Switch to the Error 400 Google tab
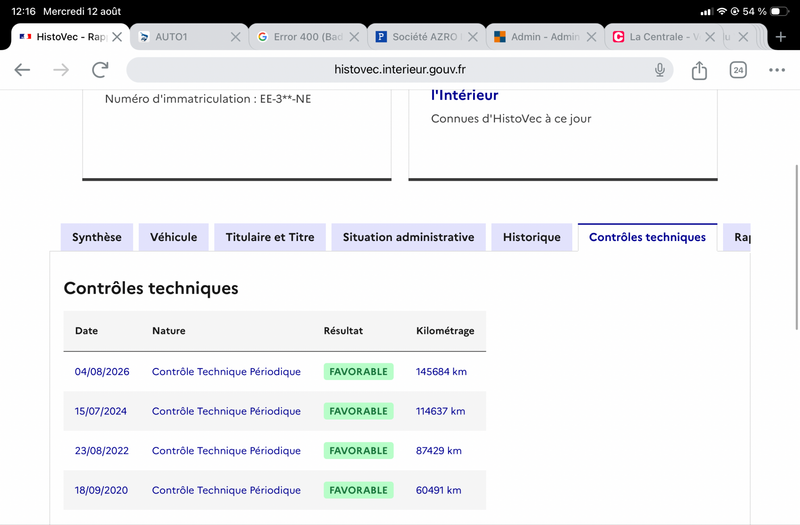Viewport: 800px width, 525px height. tap(300, 37)
